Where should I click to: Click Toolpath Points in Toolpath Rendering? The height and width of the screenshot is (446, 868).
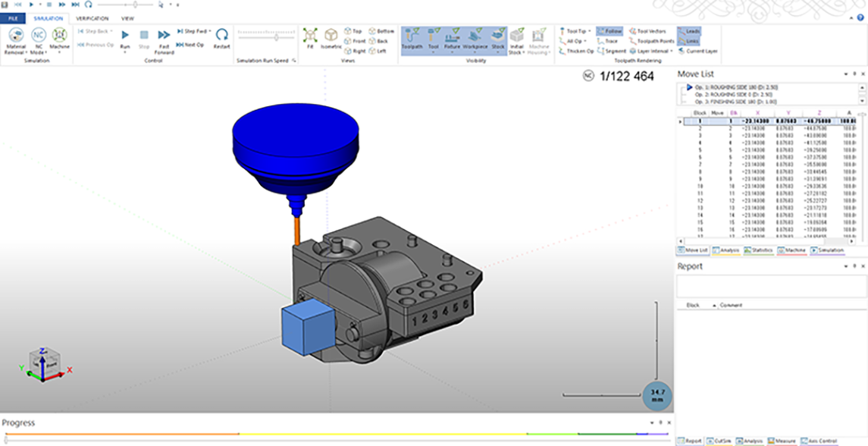click(650, 41)
